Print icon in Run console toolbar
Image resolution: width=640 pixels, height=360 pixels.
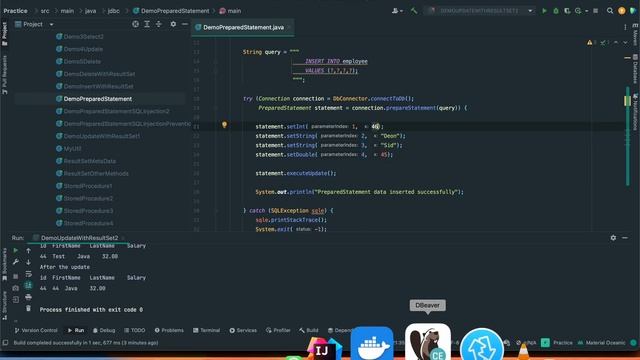point(28,297)
